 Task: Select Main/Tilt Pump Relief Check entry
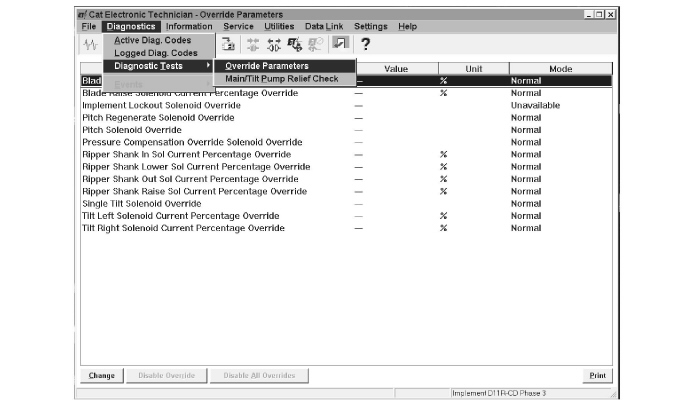(285, 79)
